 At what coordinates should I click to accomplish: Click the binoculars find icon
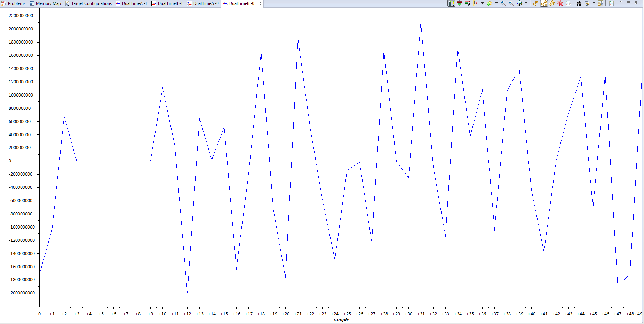(579, 3)
